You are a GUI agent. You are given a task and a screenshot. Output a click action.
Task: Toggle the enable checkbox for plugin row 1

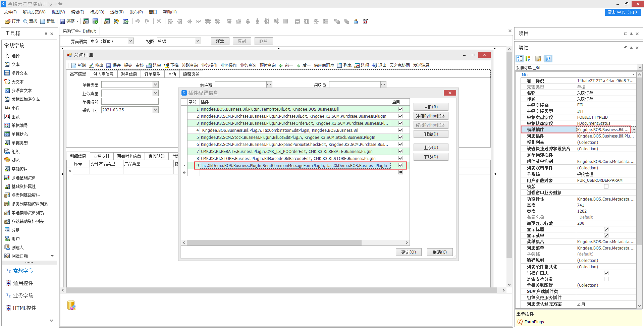tap(400, 109)
